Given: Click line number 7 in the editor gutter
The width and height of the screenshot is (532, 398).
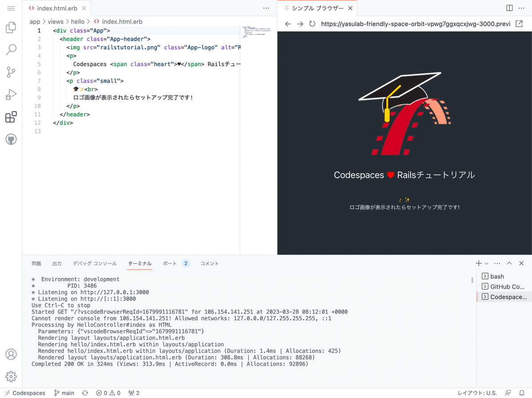Looking at the screenshot, I should [39, 81].
